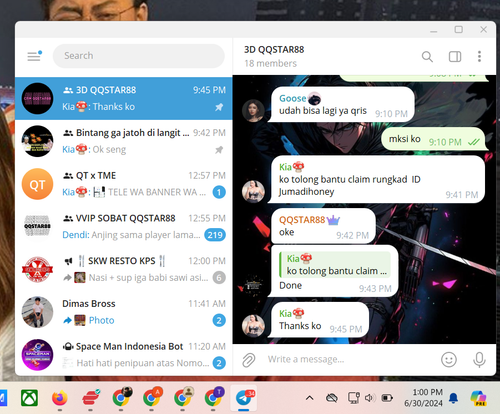Screen dimensions: 500x414
Task: Click Kia's avatar beside Thanks ko message
Action: point(253,325)
